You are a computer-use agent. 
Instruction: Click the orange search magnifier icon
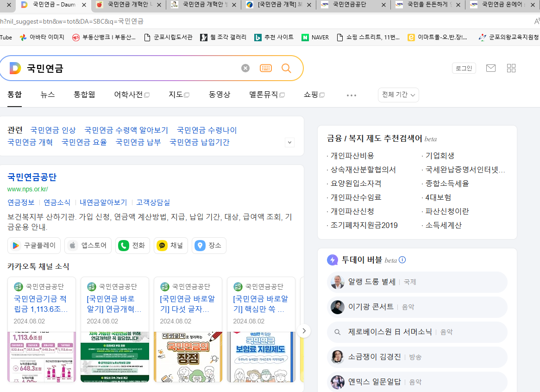pos(286,68)
